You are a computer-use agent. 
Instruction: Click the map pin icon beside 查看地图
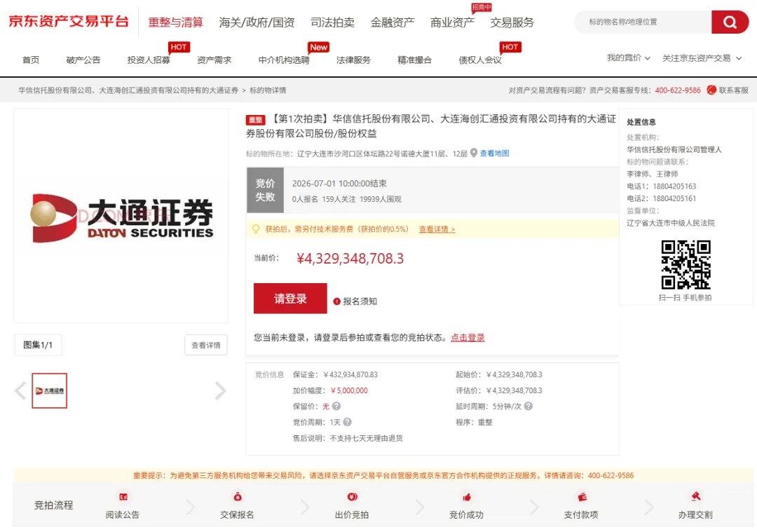click(x=474, y=153)
